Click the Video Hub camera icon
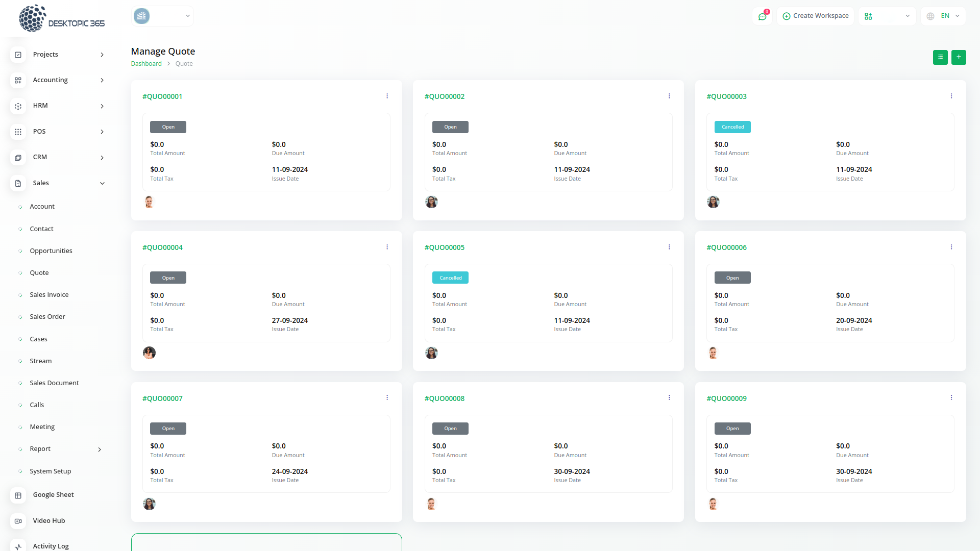 18,521
